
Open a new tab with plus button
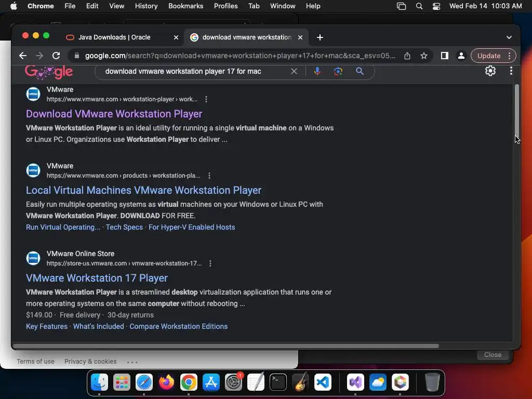point(320,37)
